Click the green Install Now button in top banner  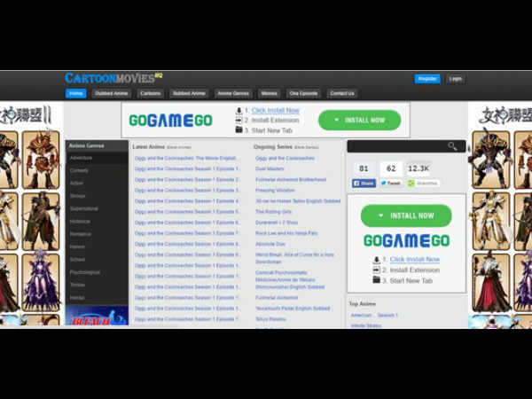[x=360, y=120]
